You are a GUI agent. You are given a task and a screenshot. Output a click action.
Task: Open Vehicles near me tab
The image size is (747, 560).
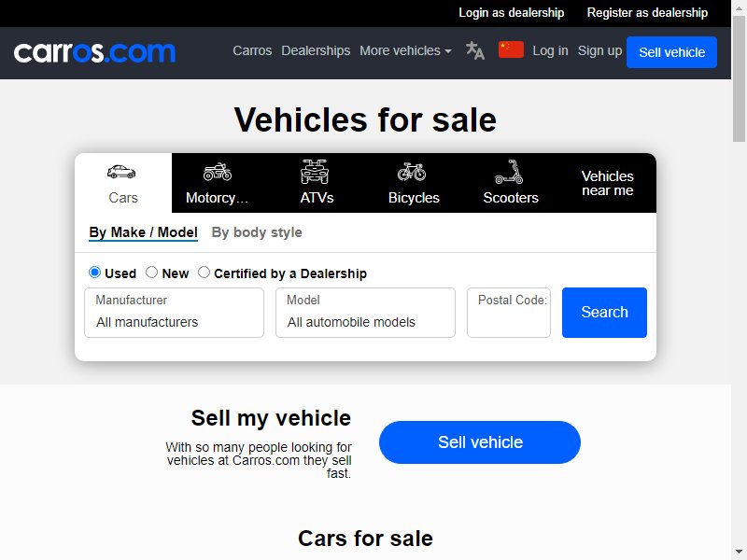[608, 183]
